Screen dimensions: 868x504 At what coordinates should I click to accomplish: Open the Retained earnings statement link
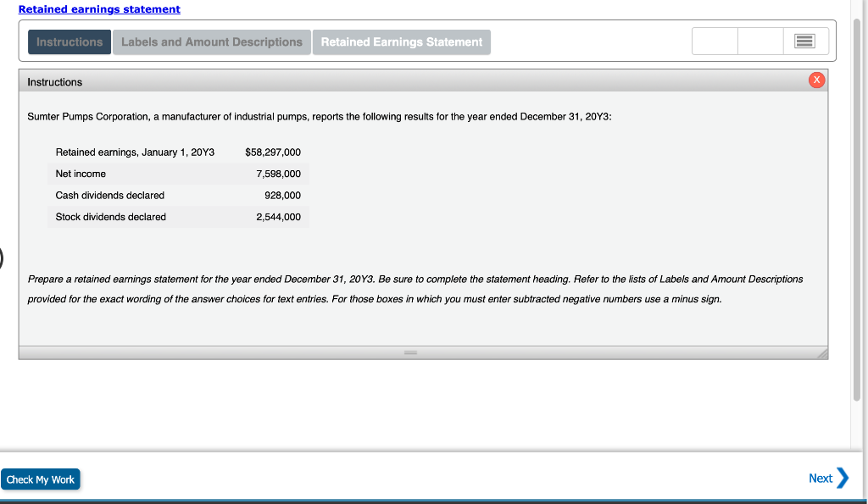[98, 8]
